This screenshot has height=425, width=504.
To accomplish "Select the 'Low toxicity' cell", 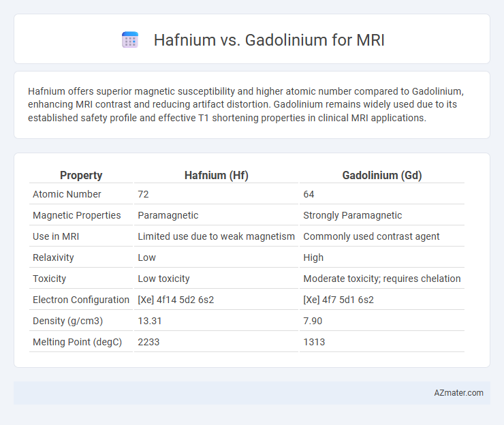I will coord(163,279).
